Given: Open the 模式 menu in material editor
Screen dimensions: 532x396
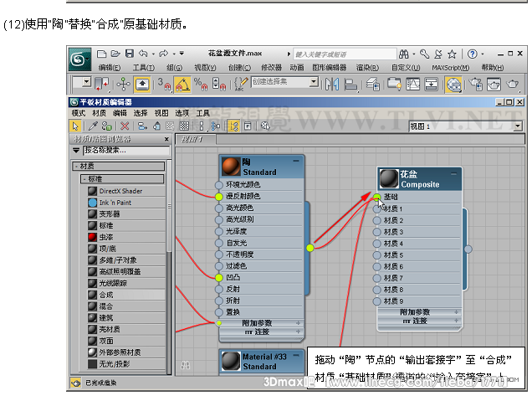Looking at the screenshot, I should coord(79,113).
